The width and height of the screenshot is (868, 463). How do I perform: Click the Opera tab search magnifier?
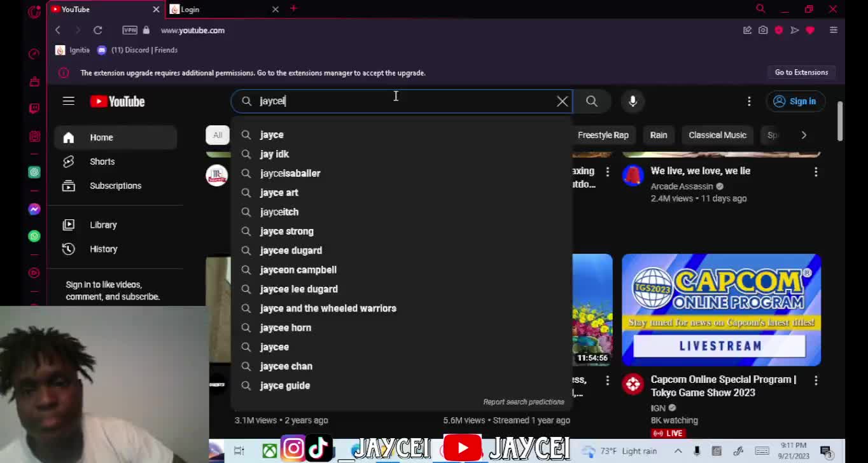point(760,9)
